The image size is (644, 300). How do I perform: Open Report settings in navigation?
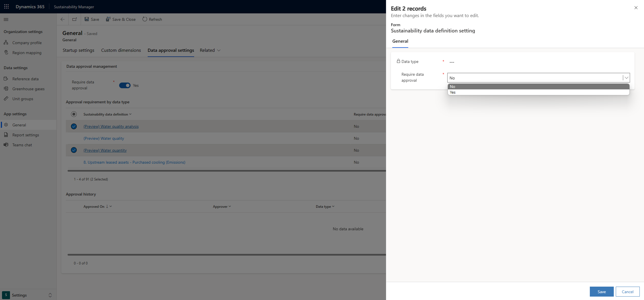coord(26,135)
